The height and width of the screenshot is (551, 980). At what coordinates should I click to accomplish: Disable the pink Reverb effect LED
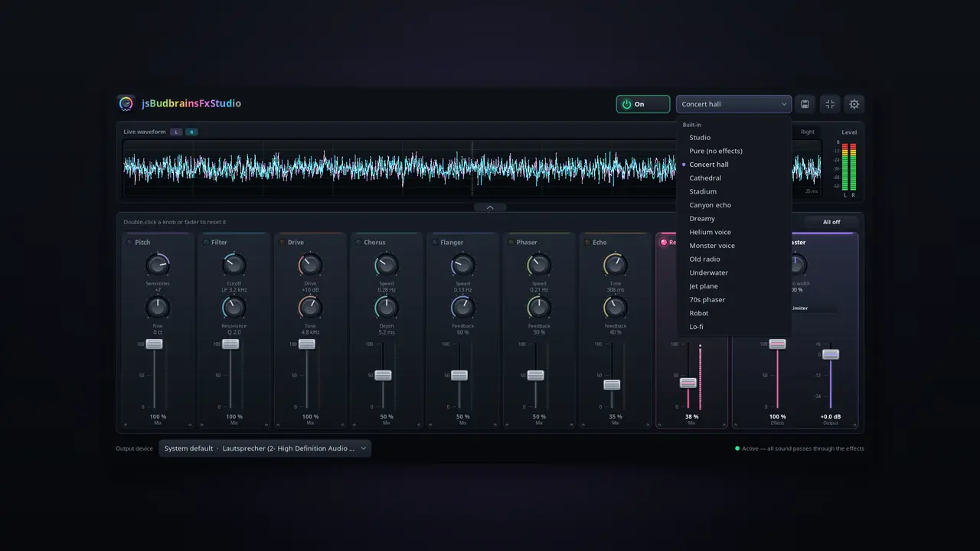[x=664, y=243]
